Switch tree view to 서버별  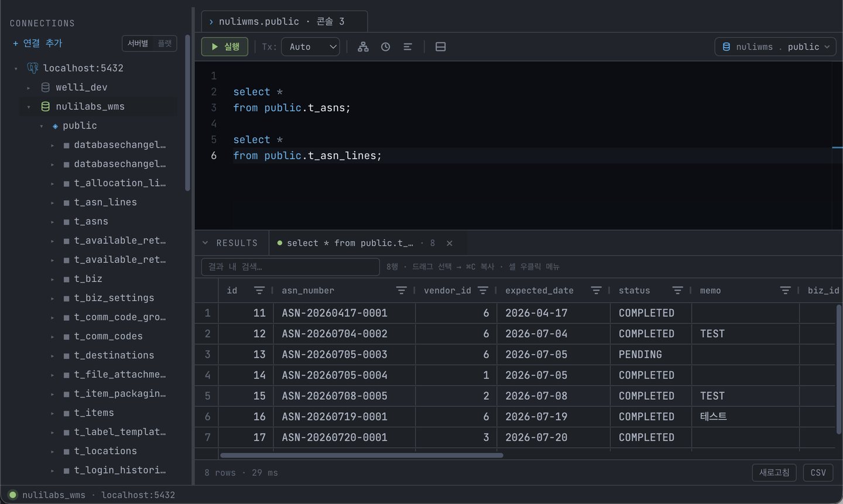tap(138, 43)
